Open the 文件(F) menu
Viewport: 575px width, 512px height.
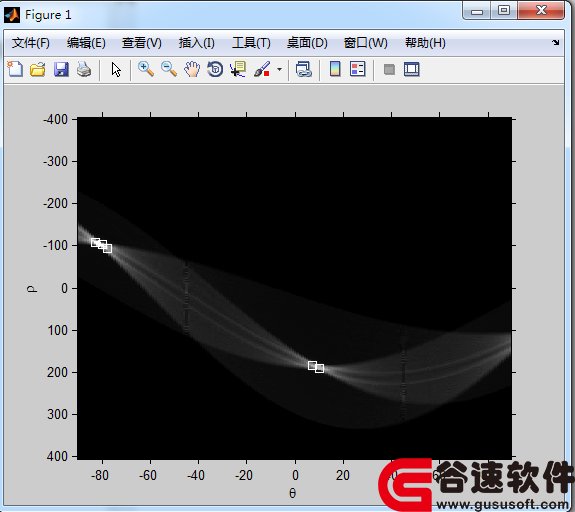[30, 43]
